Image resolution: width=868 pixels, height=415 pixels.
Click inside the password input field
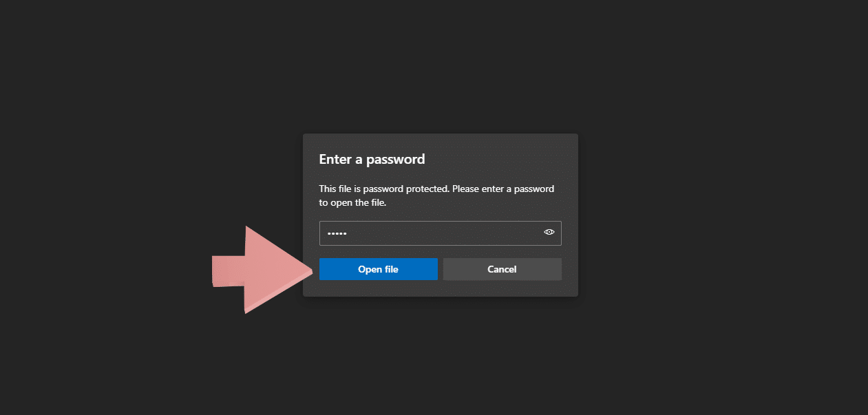[441, 233]
